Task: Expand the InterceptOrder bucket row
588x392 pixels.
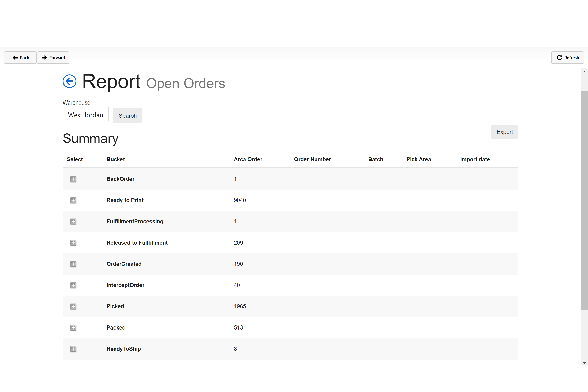Action: [73, 285]
